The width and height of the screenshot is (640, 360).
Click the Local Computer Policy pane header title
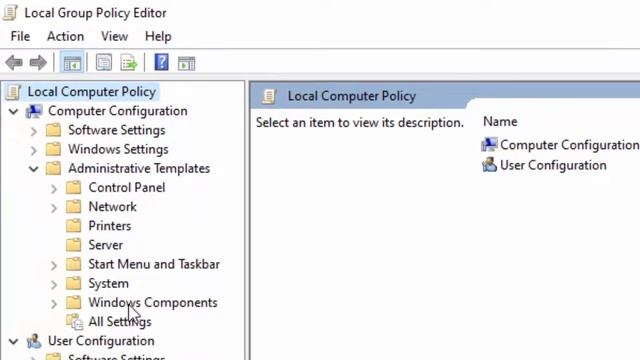coord(352,96)
